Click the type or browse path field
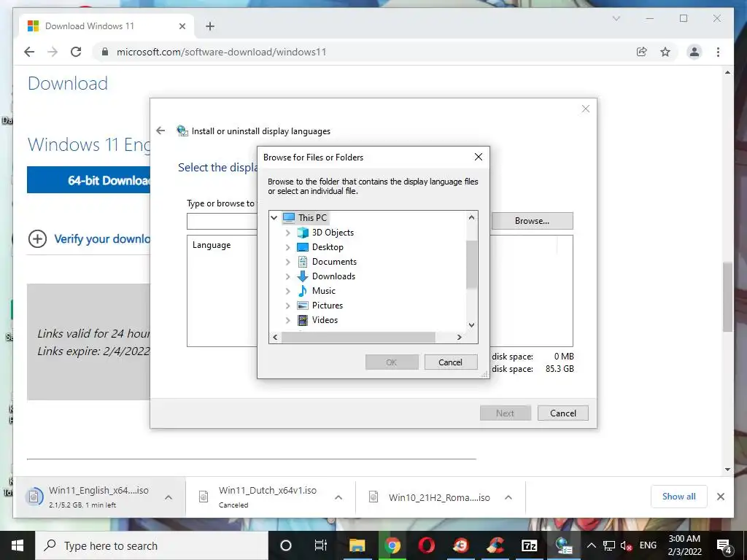 point(222,222)
